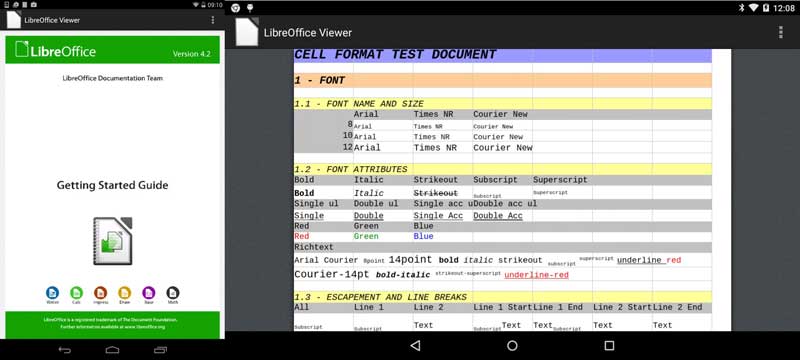Tap the Math icon on the guide cover
800x360 pixels.
pyautogui.click(x=173, y=293)
